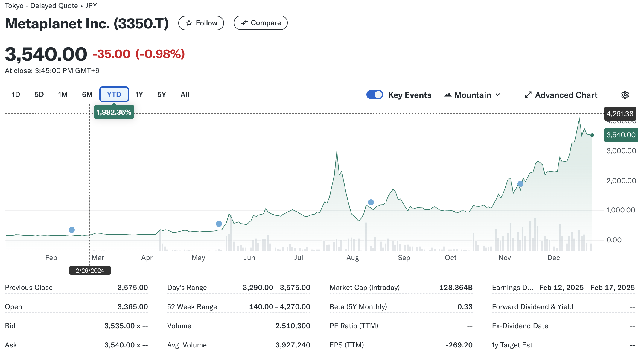Switch to the 6M range
Image resolution: width=644 pixels, height=354 pixels.
click(x=87, y=95)
